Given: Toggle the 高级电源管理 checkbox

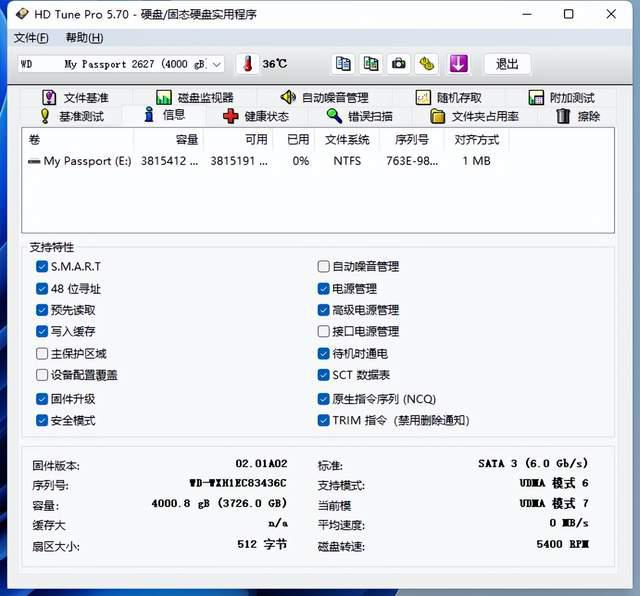Looking at the screenshot, I should 323,310.
